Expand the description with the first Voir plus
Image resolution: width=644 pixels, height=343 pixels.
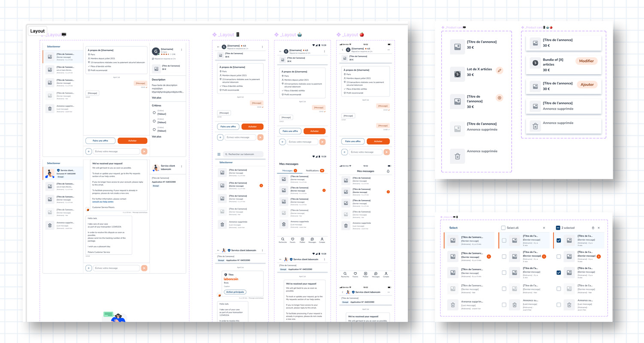tap(156, 98)
